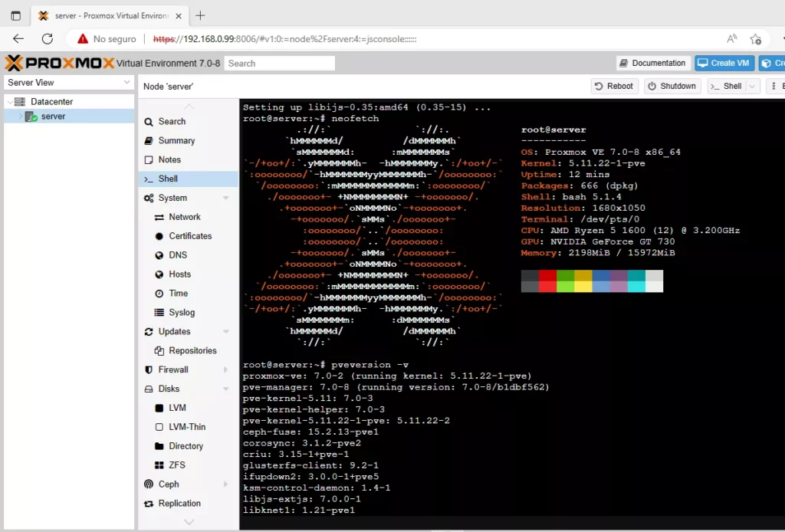Select the Repositories menu item
This screenshot has width=785, height=532.
pyautogui.click(x=192, y=351)
